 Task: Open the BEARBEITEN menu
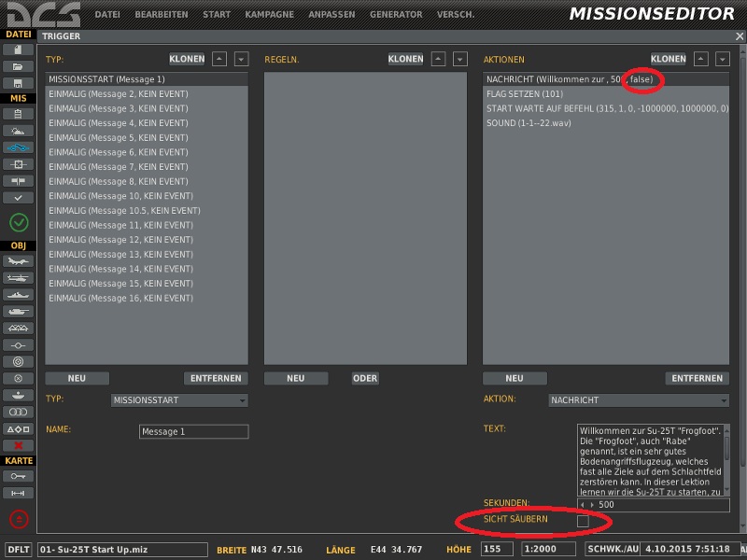162,15
